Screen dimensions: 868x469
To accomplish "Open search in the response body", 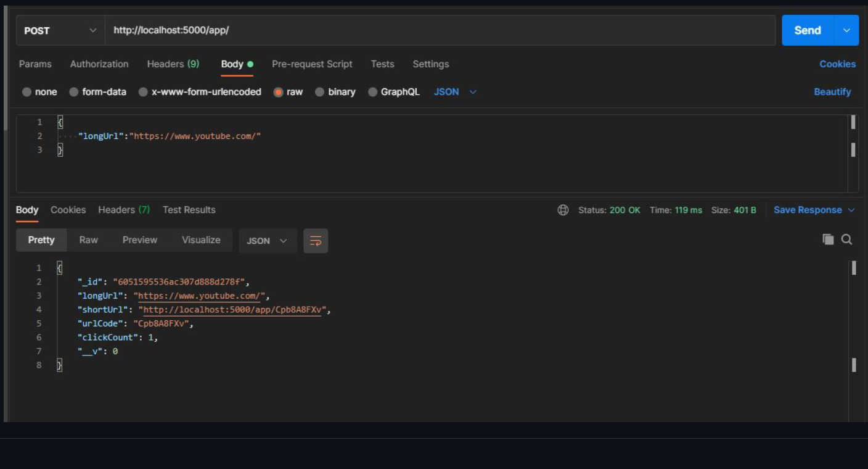I will point(847,239).
